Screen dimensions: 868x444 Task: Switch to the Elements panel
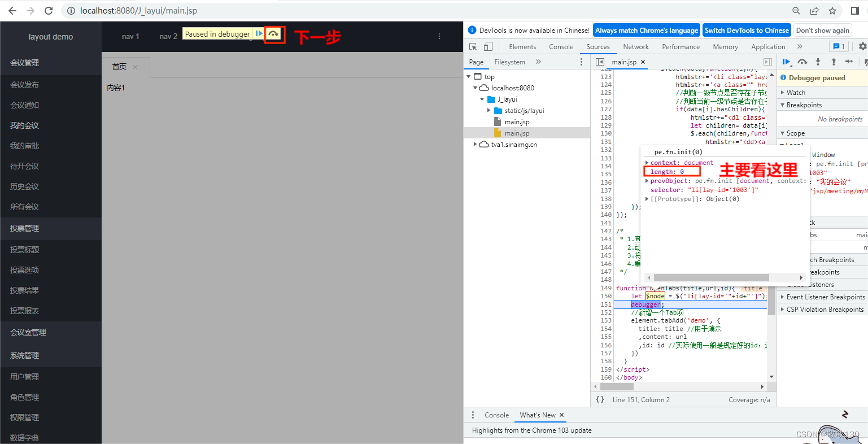click(522, 46)
